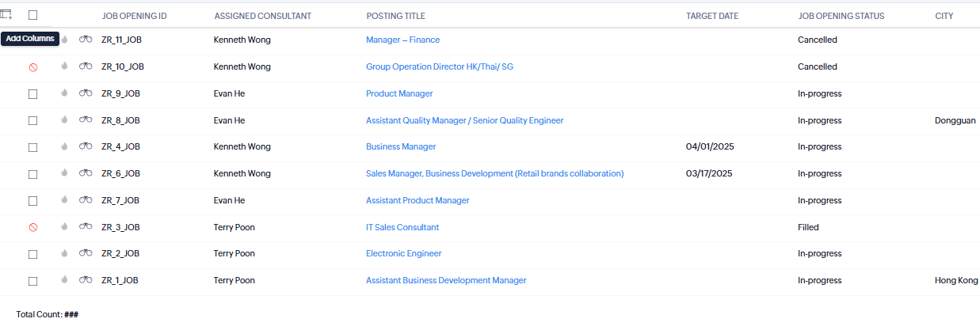980x330 pixels.
Task: Click the binoculars icon for ZR_9_JOB
Action: click(86, 93)
